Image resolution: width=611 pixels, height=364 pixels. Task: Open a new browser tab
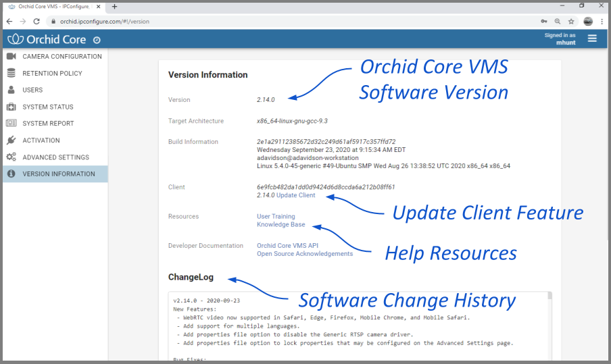115,7
